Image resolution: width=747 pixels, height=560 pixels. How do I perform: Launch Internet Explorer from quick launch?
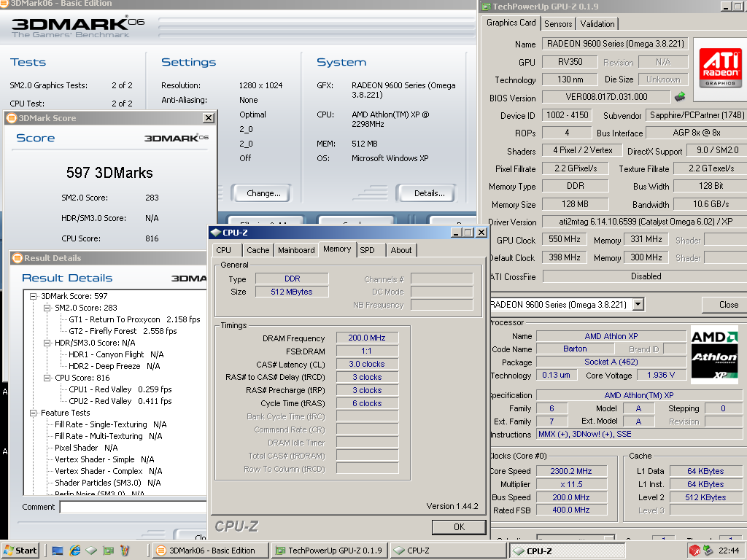pos(75,551)
